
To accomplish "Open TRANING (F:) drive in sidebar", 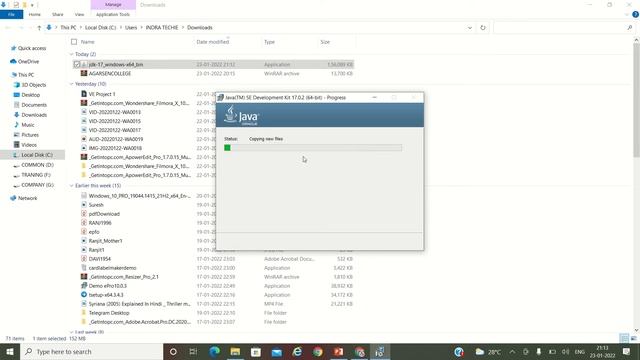I will (x=36, y=175).
